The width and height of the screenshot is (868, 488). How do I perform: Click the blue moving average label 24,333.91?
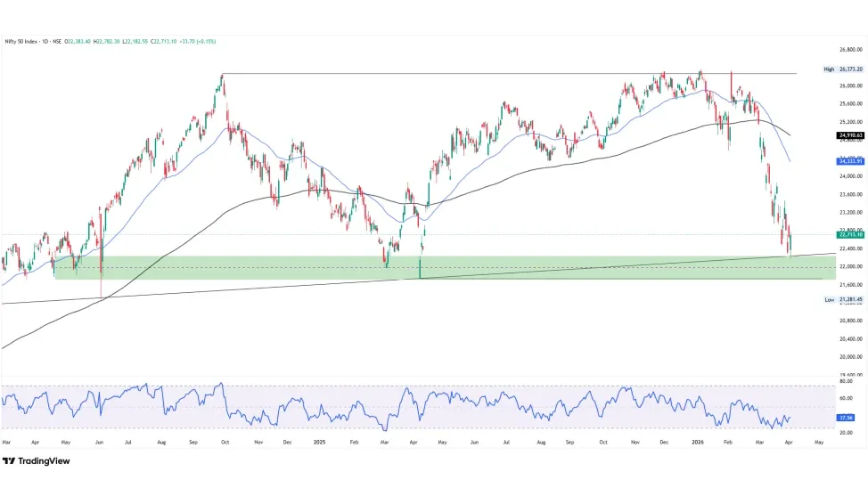click(x=851, y=161)
